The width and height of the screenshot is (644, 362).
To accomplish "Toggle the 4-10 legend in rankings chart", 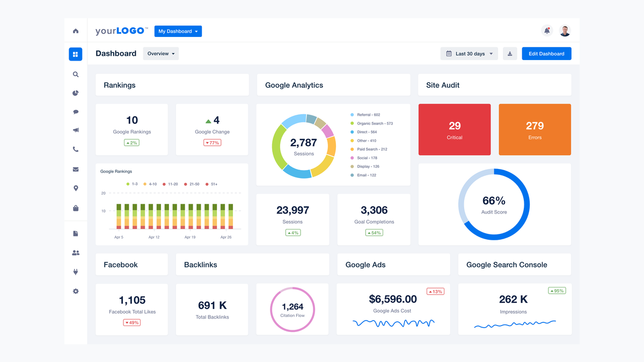I will click(x=150, y=184).
